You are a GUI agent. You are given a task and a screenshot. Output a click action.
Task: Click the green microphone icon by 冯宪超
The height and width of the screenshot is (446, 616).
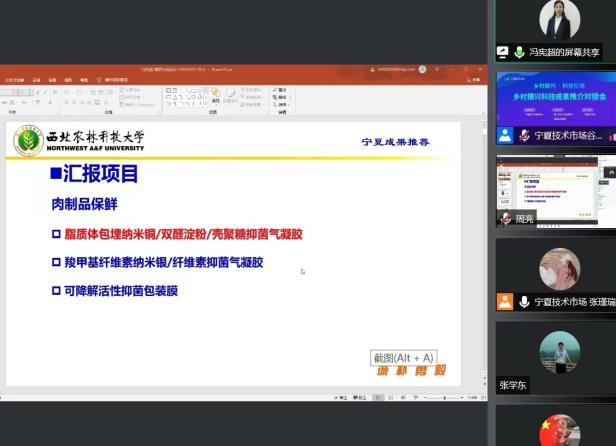point(519,52)
